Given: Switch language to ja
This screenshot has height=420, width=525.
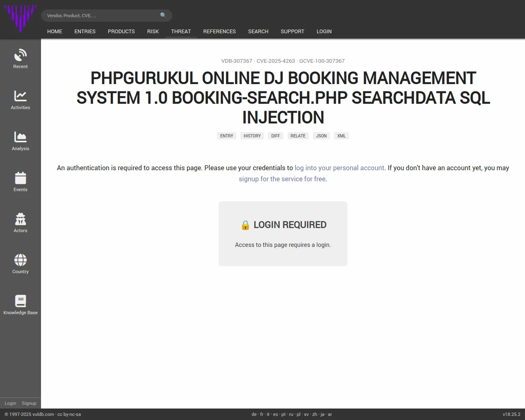Looking at the screenshot, I should (322, 414).
